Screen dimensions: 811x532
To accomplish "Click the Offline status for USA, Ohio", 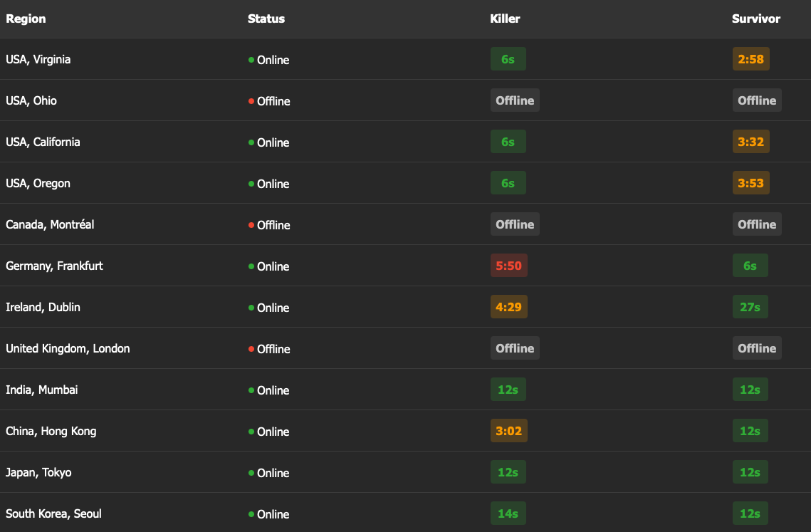I will 269,101.
